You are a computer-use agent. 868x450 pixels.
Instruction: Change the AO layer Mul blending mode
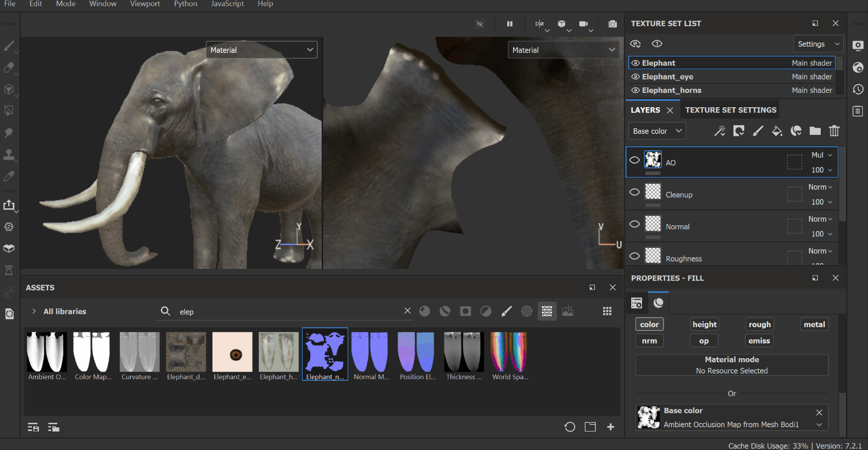(x=822, y=155)
